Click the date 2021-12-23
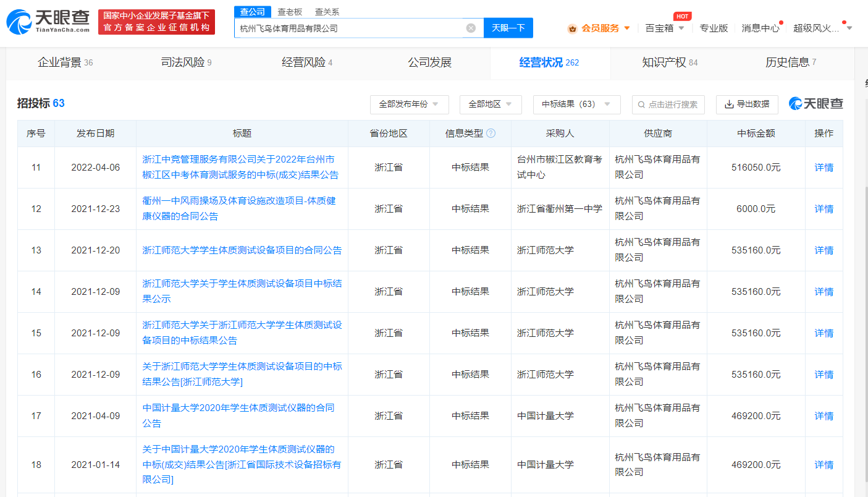 pos(95,209)
